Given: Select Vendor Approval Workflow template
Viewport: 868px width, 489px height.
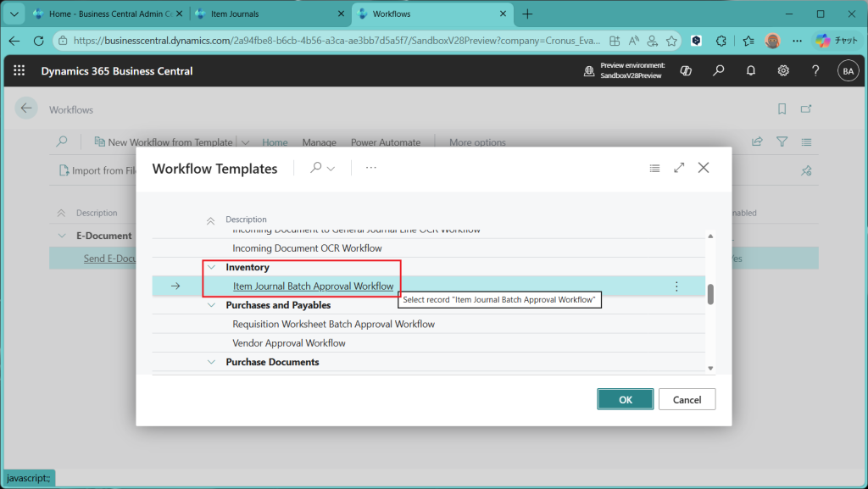Looking at the screenshot, I should (x=289, y=343).
